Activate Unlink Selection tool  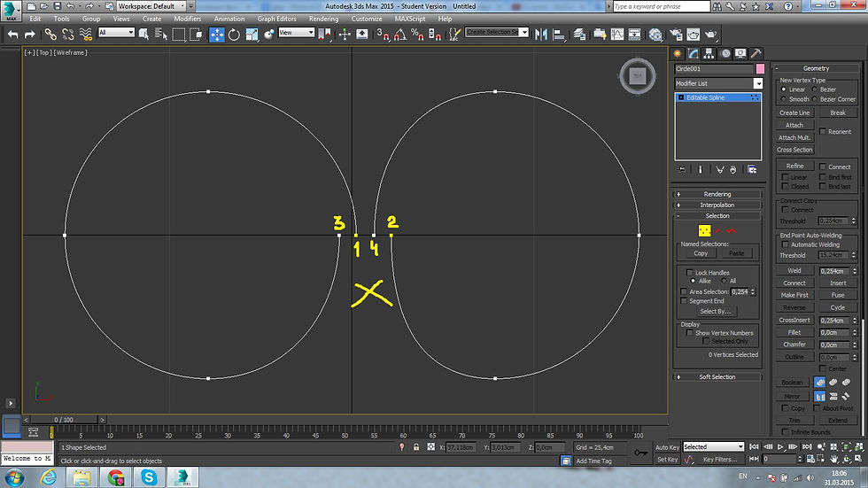click(x=68, y=35)
